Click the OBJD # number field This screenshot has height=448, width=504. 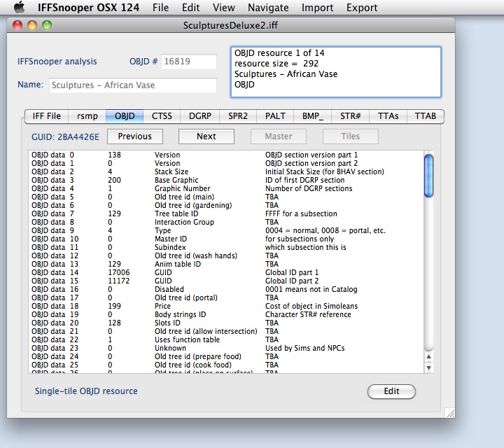click(189, 62)
